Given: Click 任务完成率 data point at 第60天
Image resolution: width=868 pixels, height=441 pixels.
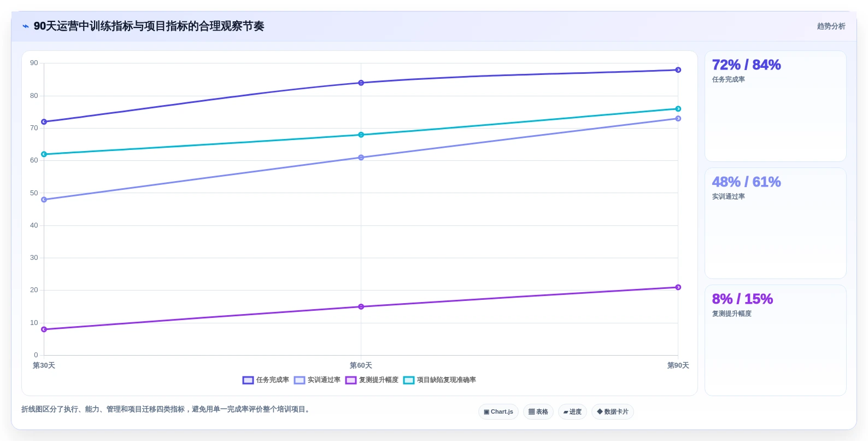Looking at the screenshot, I should click(361, 83).
